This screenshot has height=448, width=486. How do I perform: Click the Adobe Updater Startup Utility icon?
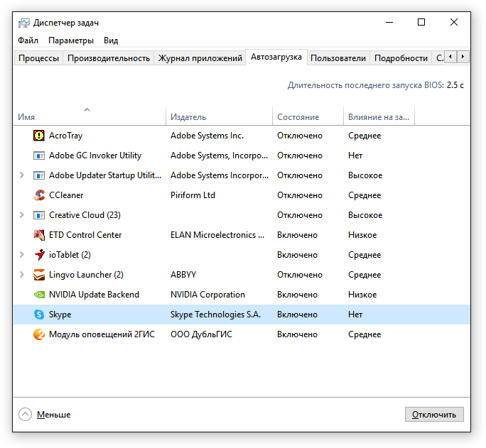click(39, 175)
